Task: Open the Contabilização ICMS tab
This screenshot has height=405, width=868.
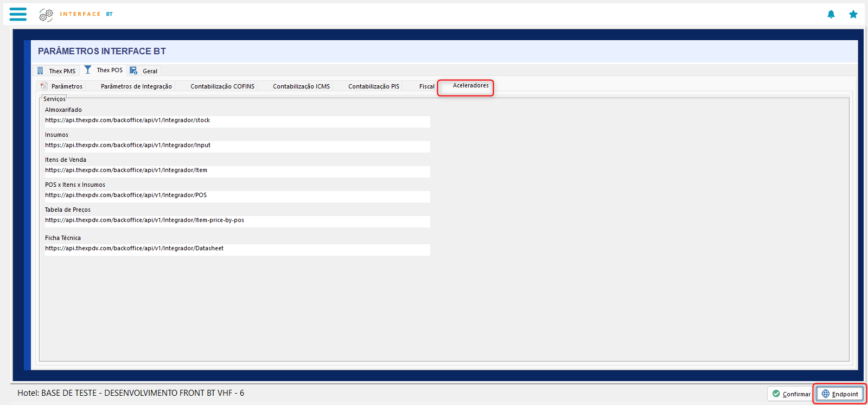Action: pyautogui.click(x=301, y=86)
